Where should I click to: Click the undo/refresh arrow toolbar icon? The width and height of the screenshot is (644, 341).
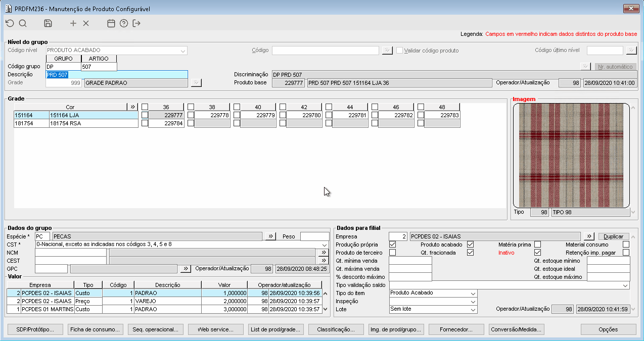coord(10,23)
